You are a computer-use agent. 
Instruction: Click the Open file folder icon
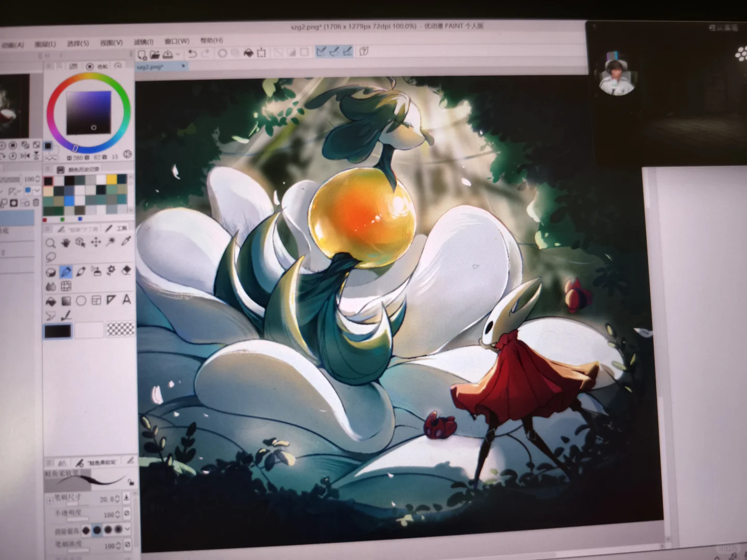coord(155,54)
